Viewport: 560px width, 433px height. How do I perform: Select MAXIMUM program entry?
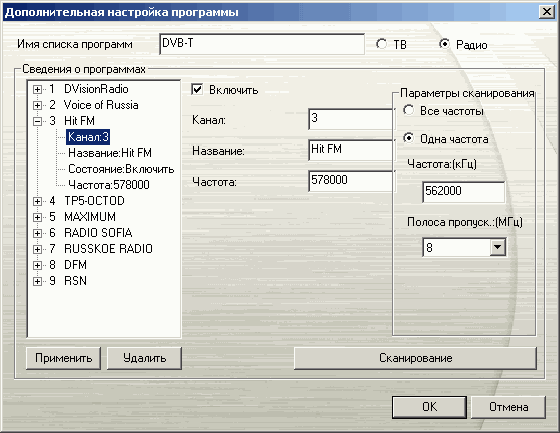(90, 217)
